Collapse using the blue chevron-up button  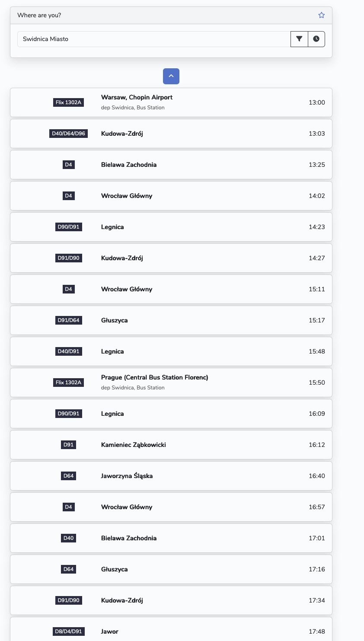[x=171, y=76]
